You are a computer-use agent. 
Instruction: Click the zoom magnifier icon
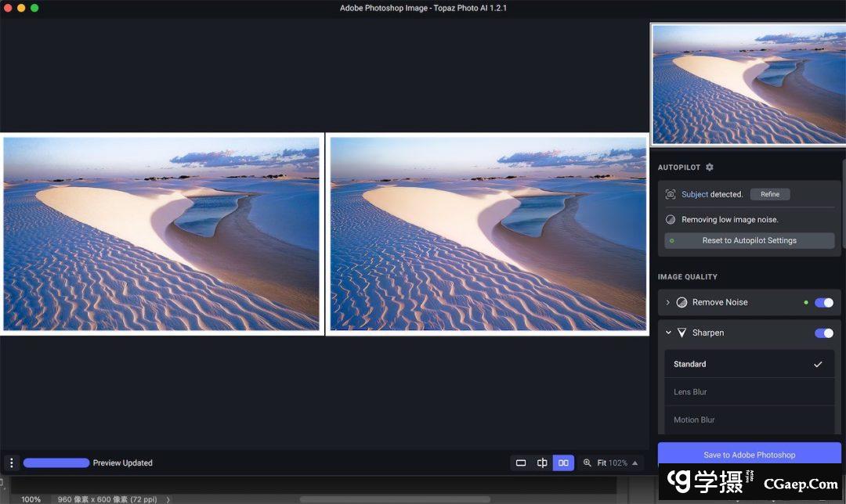coord(587,463)
